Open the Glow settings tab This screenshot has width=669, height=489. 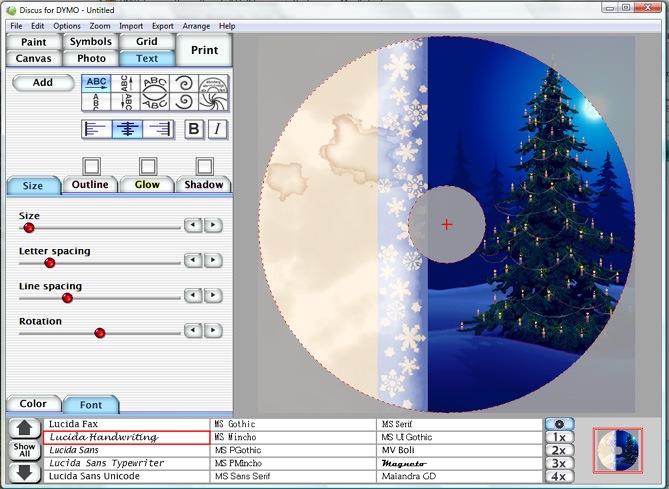coord(147,185)
